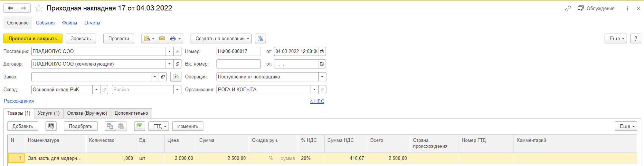Expand the Операция dropdown list
Image resolution: width=644 pixels, height=166 pixels.
(322, 77)
